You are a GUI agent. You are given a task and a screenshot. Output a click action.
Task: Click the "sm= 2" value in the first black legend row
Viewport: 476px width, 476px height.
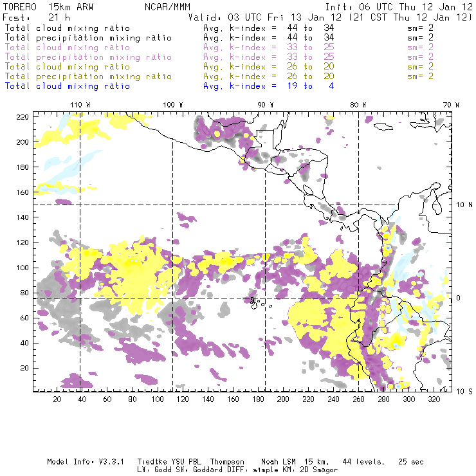(x=420, y=28)
